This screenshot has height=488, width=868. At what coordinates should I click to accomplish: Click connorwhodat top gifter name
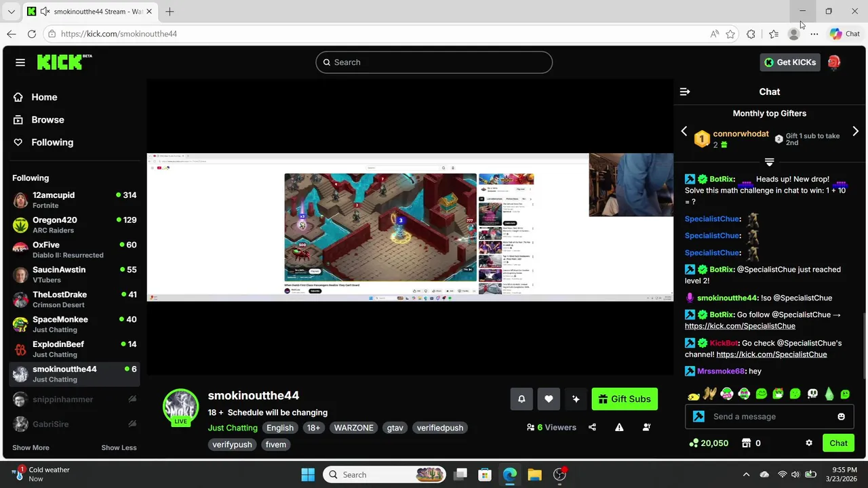[x=741, y=134]
